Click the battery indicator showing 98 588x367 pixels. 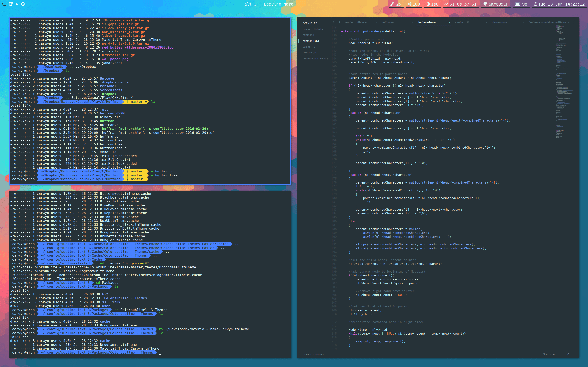pos(521,4)
